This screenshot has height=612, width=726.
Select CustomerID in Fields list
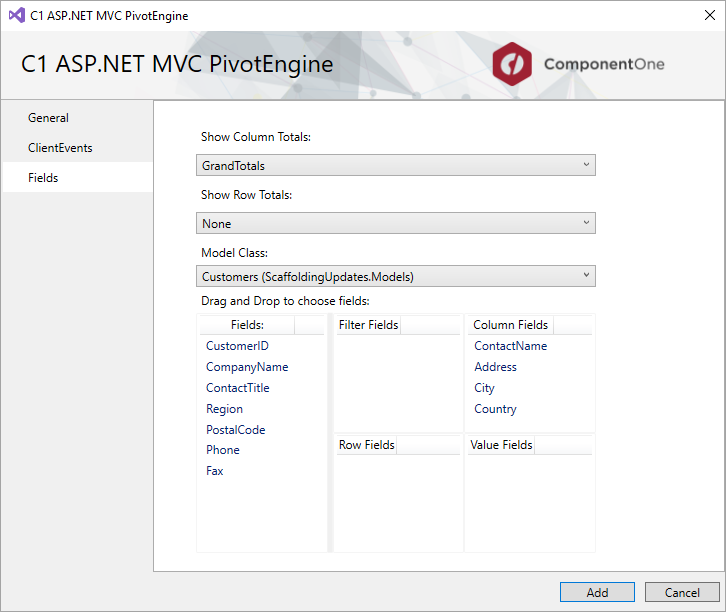[237, 346]
